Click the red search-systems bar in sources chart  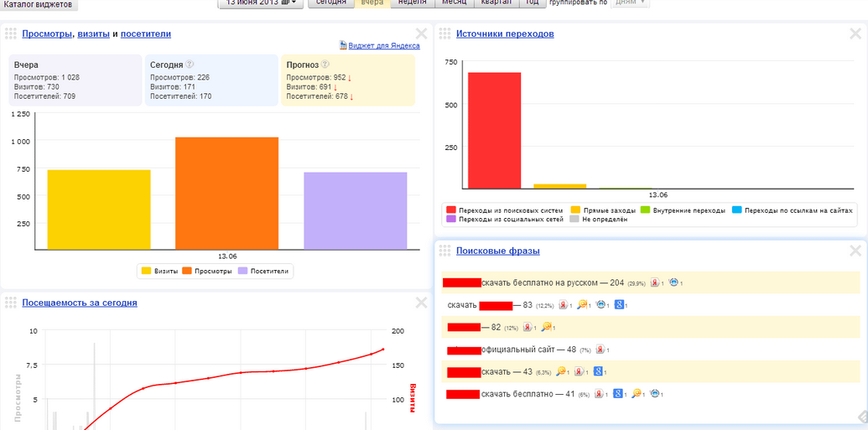[x=494, y=131]
